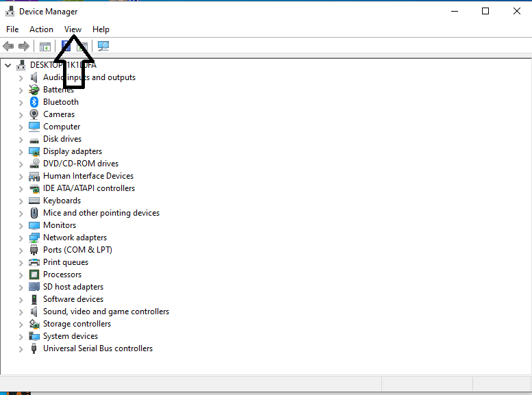The height and width of the screenshot is (395, 532).
Task: Expand the Display adapters category
Action: [x=21, y=151]
